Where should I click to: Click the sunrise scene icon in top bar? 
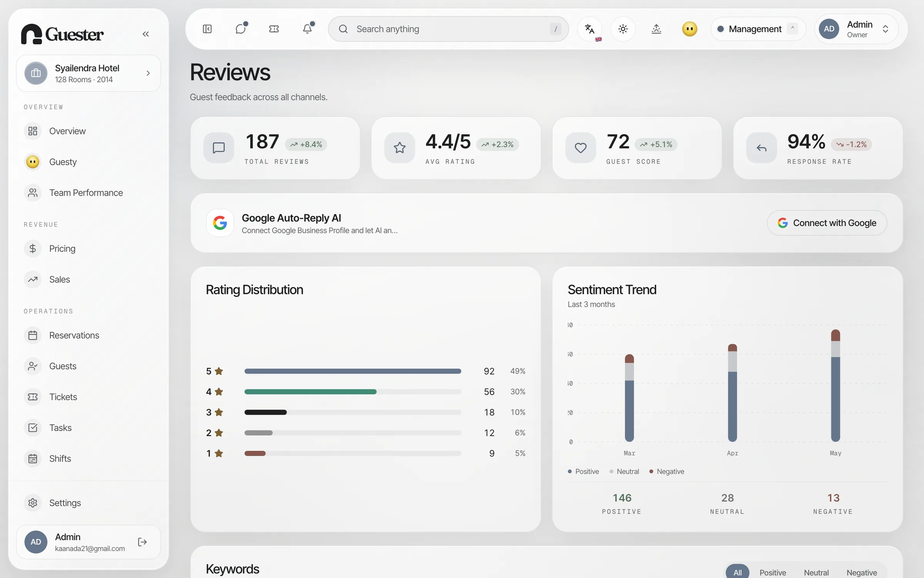[x=656, y=29]
